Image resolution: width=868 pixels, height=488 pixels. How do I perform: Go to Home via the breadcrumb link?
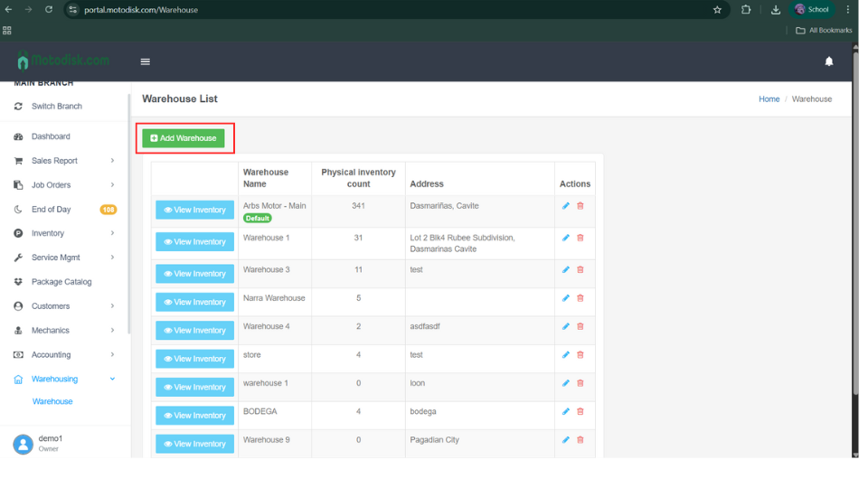click(769, 99)
